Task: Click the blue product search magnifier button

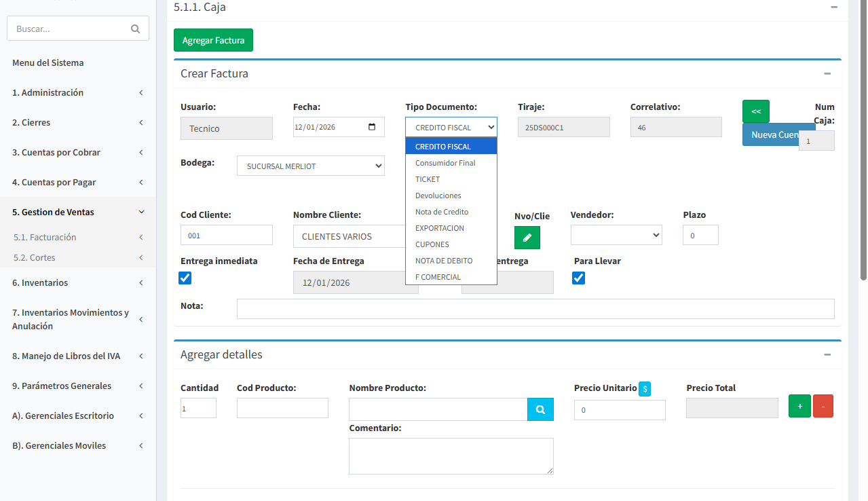Action: (540, 409)
